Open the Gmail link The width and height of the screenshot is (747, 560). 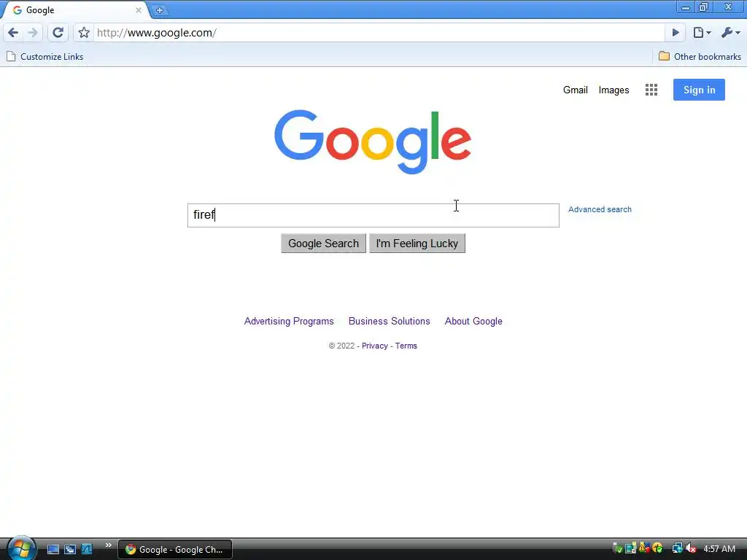click(x=575, y=90)
